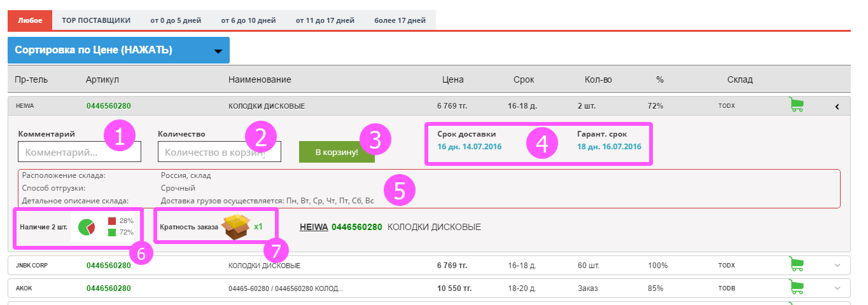Select the более 17 дней tab
868x305 pixels.
pyautogui.click(x=400, y=20)
